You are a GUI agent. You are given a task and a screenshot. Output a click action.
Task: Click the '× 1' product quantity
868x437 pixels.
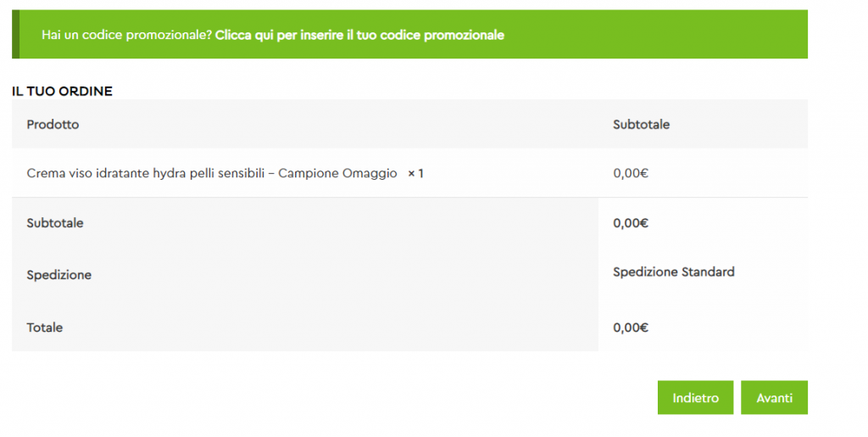click(x=415, y=173)
